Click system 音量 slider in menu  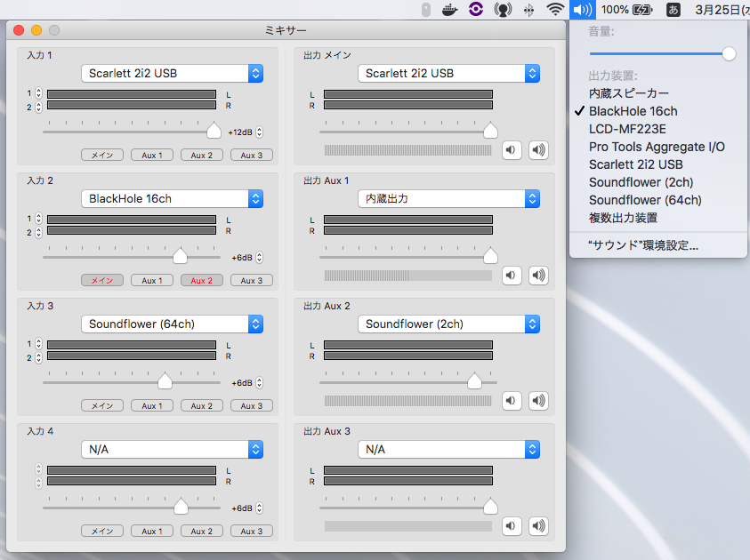pyautogui.click(x=663, y=54)
